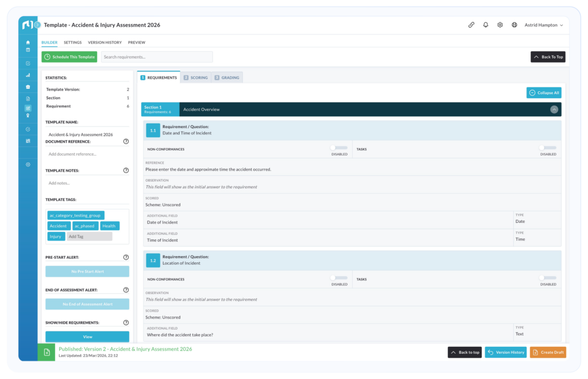Open the bar chart reports sidebar icon
588x379 pixels.
coord(28,75)
